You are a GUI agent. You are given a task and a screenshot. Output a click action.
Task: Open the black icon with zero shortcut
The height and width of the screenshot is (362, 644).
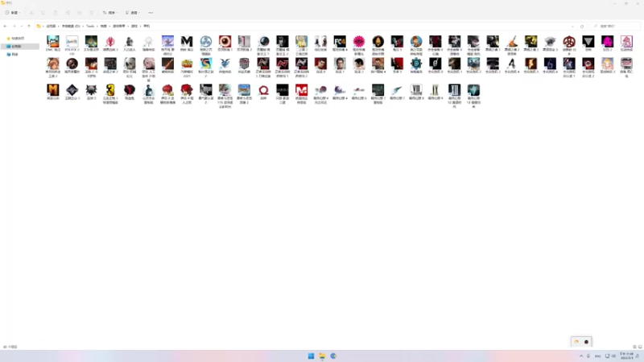pyautogui.click(x=436, y=64)
